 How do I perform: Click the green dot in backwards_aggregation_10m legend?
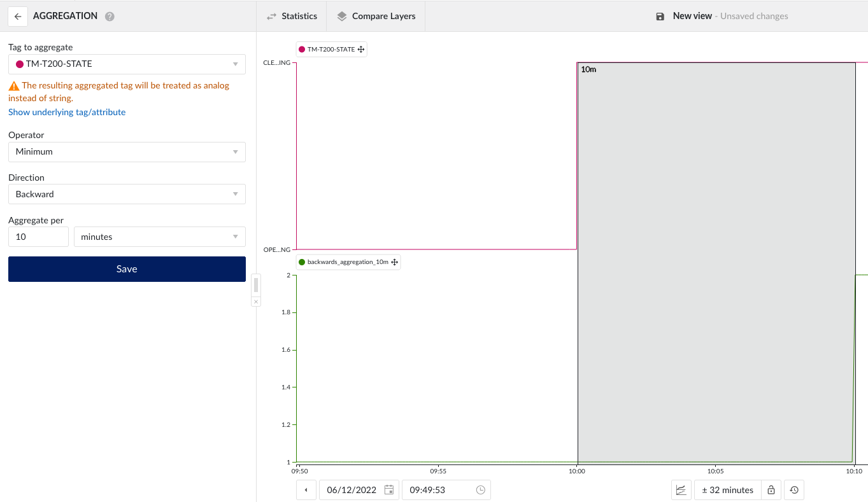(x=302, y=261)
